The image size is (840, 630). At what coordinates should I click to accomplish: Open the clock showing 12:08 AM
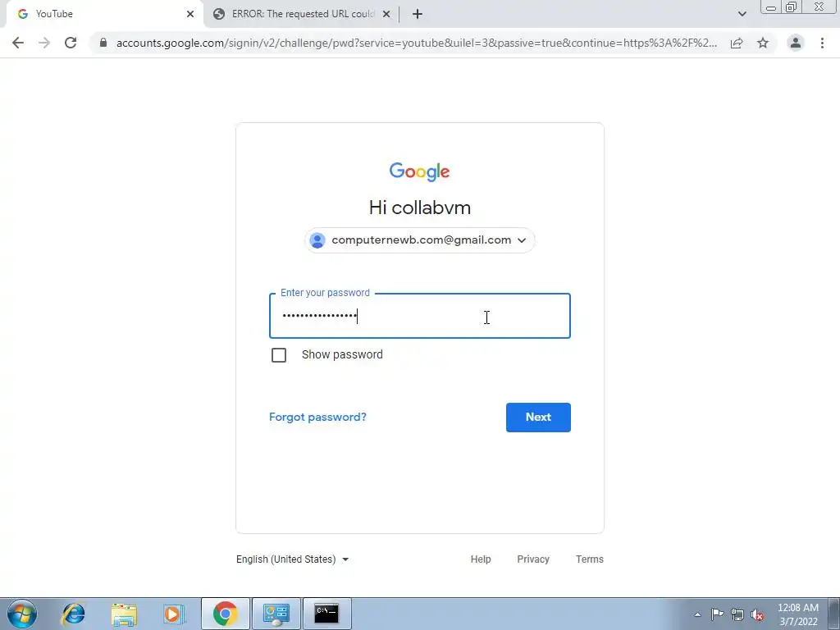coord(798,614)
